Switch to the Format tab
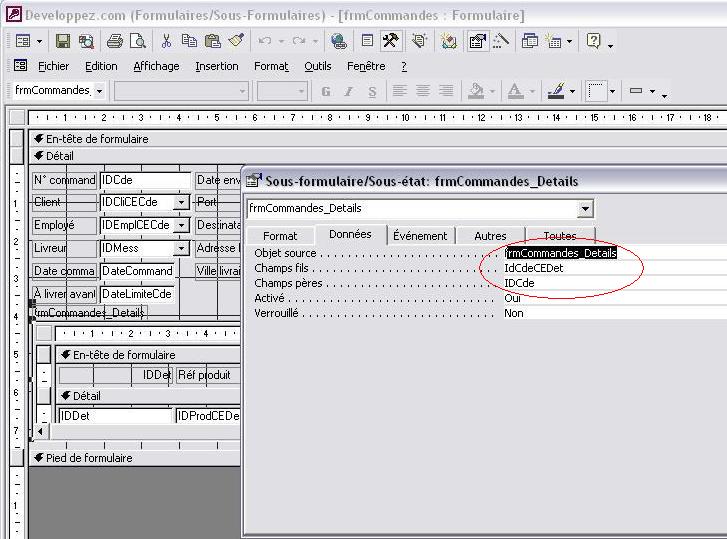Image resolution: width=727 pixels, height=539 pixels. pos(280,236)
